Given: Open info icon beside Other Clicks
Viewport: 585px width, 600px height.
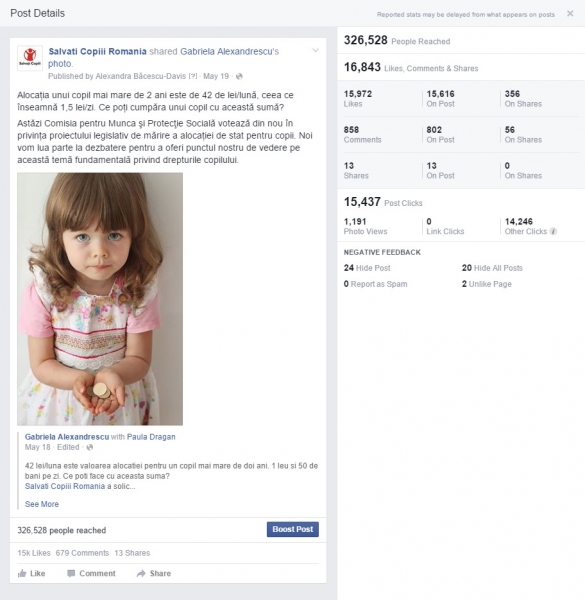Looking at the screenshot, I should tap(553, 231).
